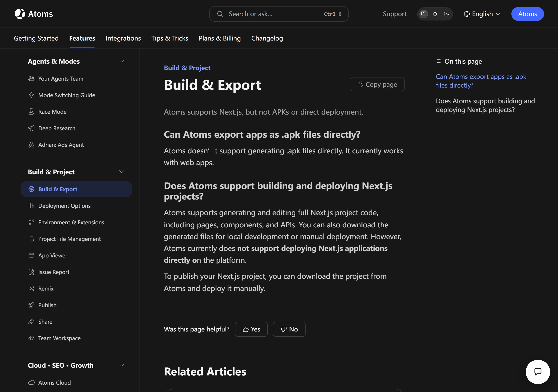The width and height of the screenshot is (558, 392).
Task: Click the Project File Management icon
Action: pyautogui.click(x=31, y=239)
